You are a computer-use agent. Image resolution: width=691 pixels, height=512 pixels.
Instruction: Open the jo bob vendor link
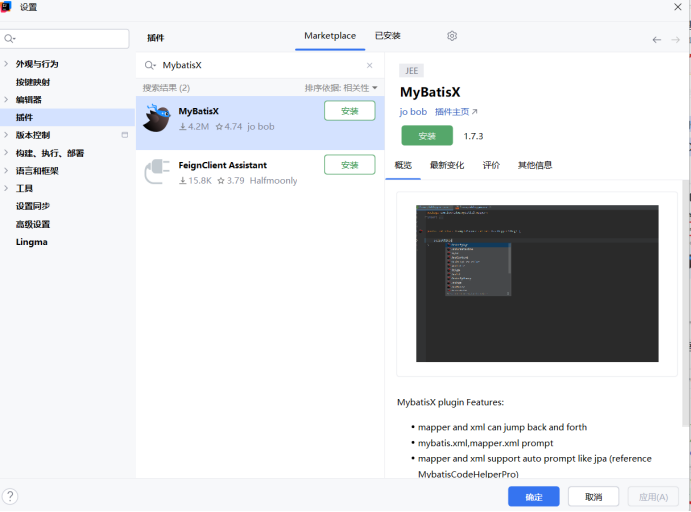(x=413, y=112)
